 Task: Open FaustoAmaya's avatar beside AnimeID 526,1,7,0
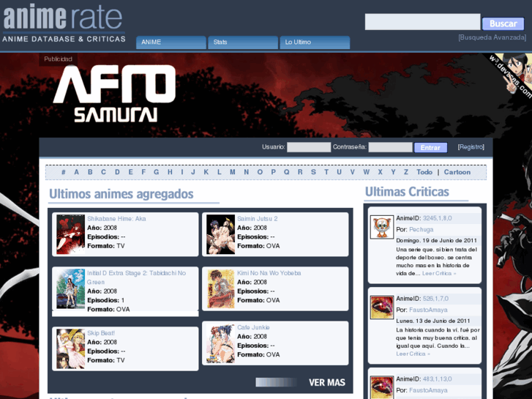pos(382,307)
